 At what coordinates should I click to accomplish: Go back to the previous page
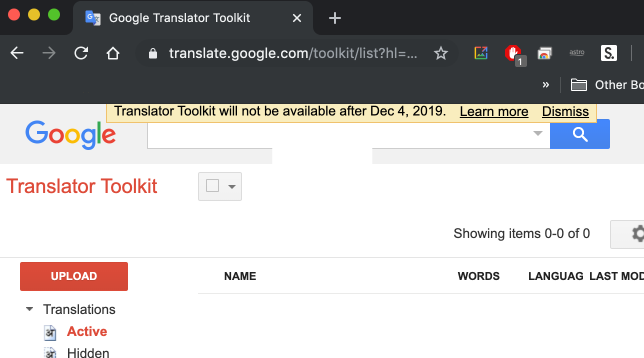click(17, 53)
